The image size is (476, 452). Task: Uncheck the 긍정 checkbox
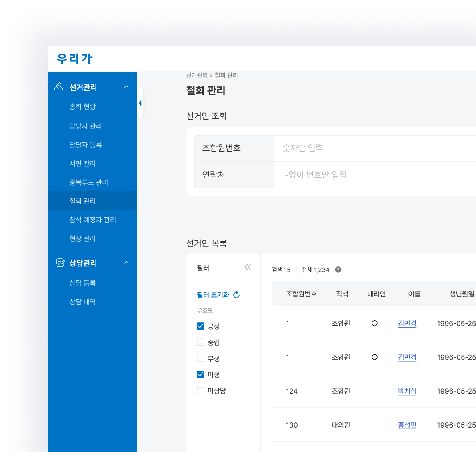click(200, 326)
